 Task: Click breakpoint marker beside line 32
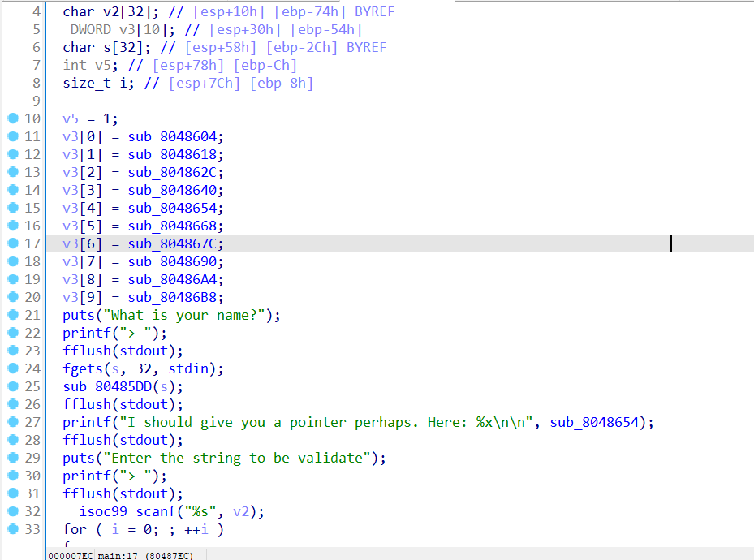click(12, 511)
